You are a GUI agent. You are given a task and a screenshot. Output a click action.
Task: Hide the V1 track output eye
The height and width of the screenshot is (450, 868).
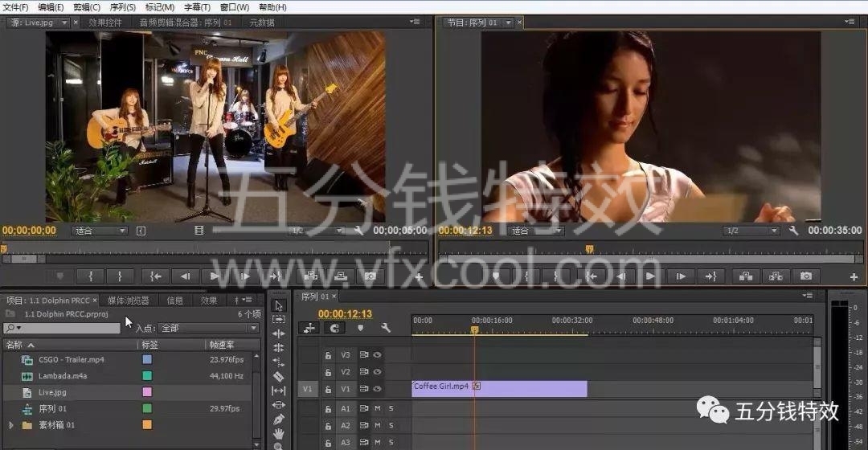[377, 389]
